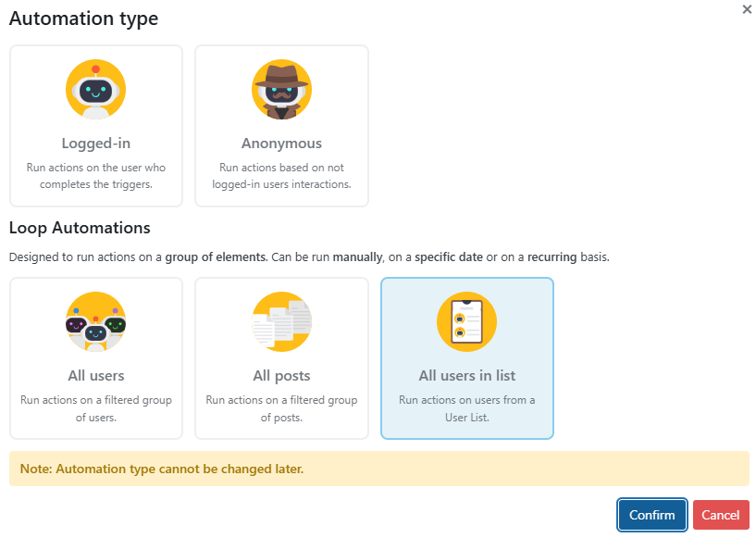The image size is (756, 538).
Task: Click the Logged-in card description text
Action: [96, 176]
